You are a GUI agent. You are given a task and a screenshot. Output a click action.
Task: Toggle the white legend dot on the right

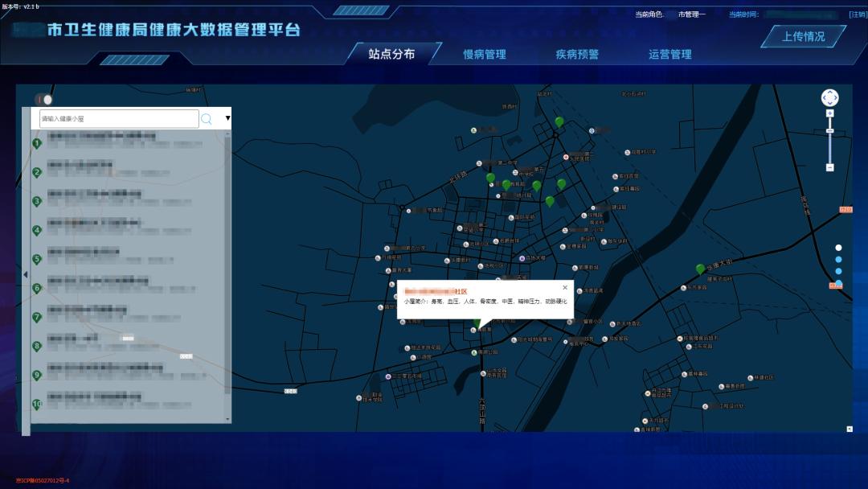(x=838, y=248)
